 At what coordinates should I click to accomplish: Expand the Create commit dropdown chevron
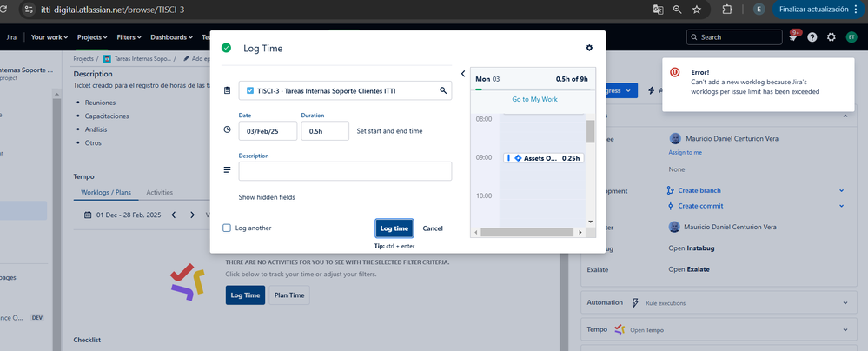[x=841, y=206]
